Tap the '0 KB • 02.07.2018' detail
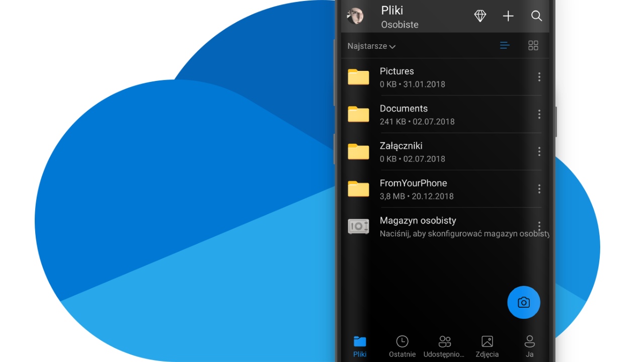 click(413, 159)
